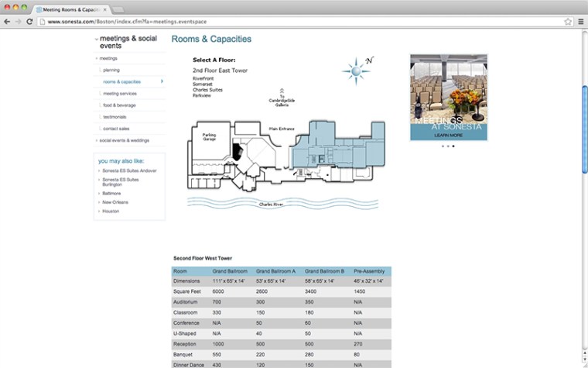The height and width of the screenshot is (368, 588).
Task: Open the Meetings at Sonesta banner image
Action: tap(449, 98)
